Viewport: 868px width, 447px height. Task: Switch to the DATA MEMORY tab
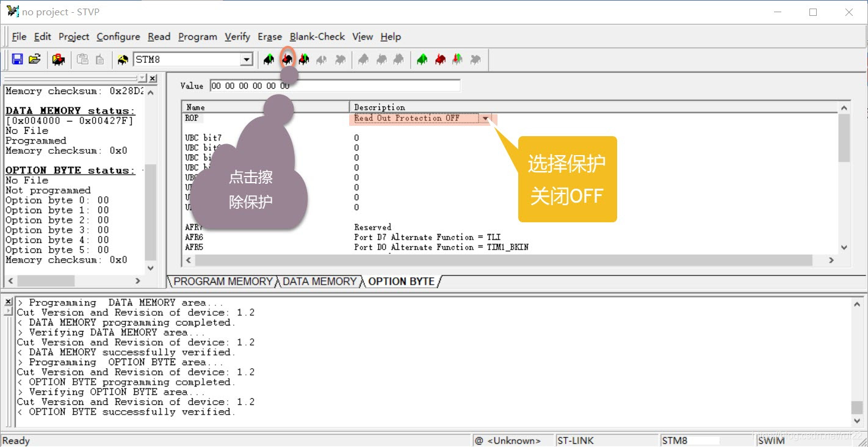319,282
